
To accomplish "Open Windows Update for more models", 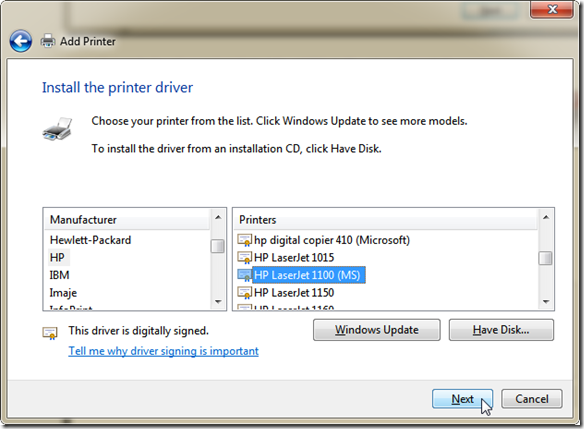I will click(377, 330).
